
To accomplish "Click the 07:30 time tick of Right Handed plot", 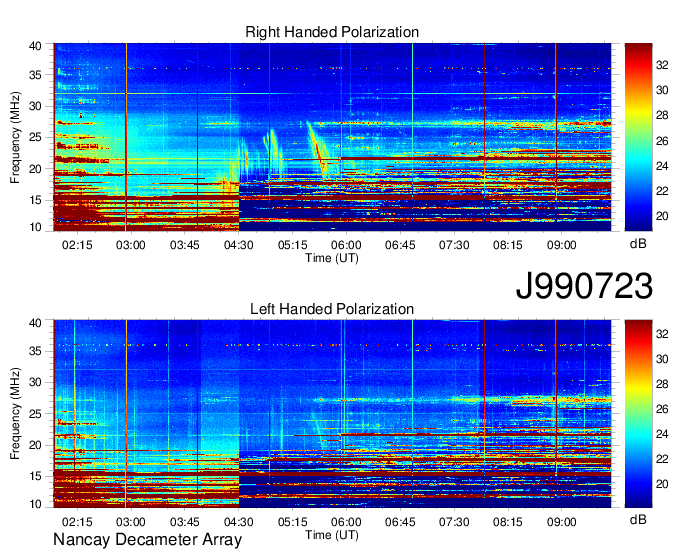I will (x=454, y=245).
